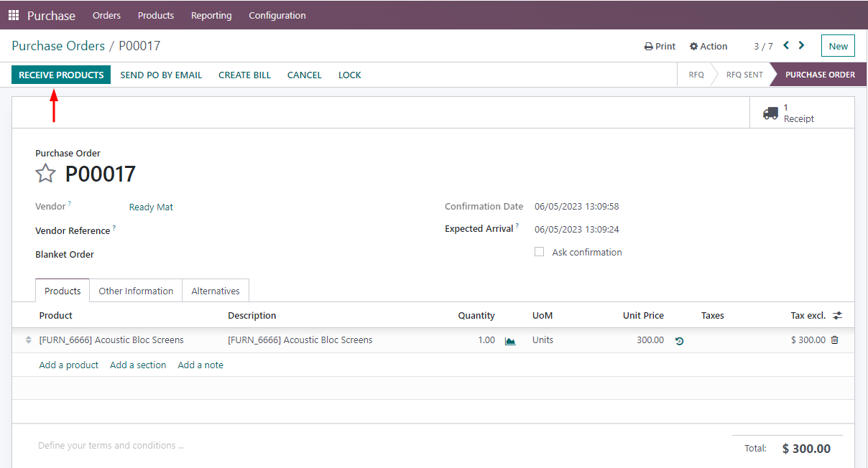Screen dimensions: 868x468
Task: Open the Orders menu
Action: click(106, 15)
